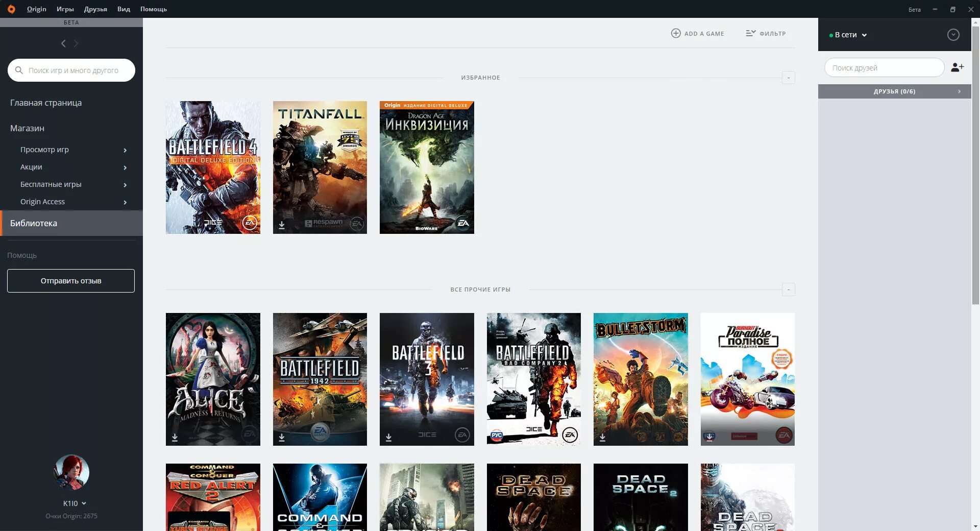This screenshot has width=980, height=531.
Task: Click the search magnifier icon
Action: [19, 70]
